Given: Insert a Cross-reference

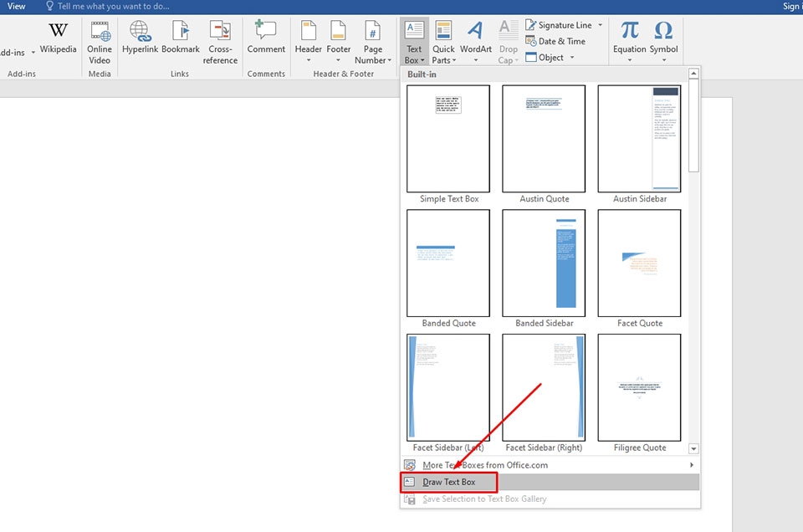Looking at the screenshot, I should point(220,43).
